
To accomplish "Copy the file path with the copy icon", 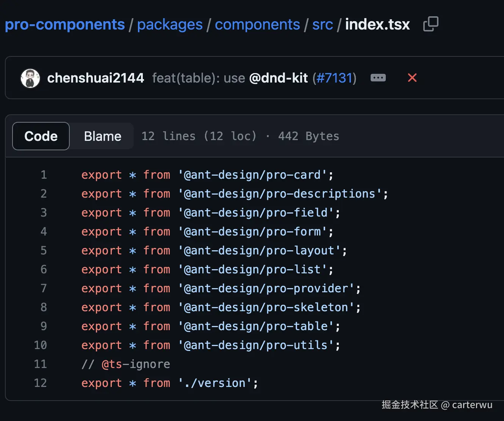I will [430, 24].
